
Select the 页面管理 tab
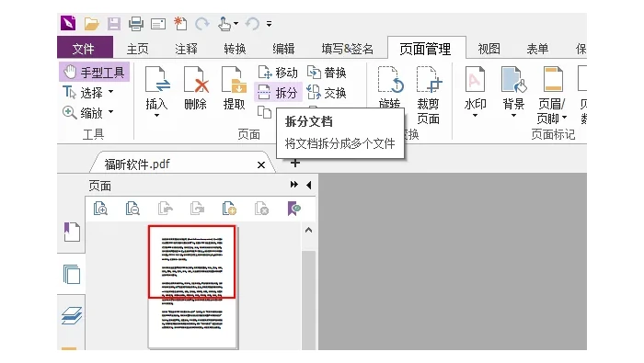point(426,48)
